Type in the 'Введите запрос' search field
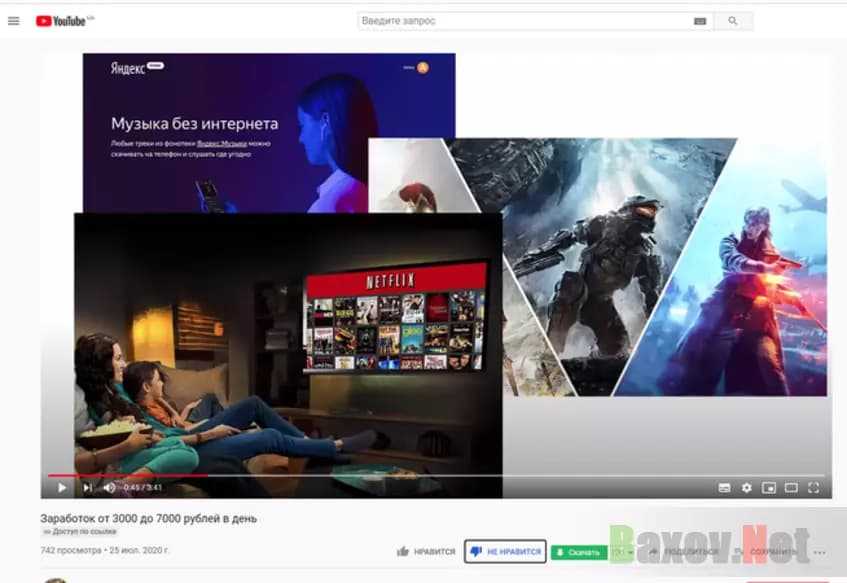 coord(520,21)
